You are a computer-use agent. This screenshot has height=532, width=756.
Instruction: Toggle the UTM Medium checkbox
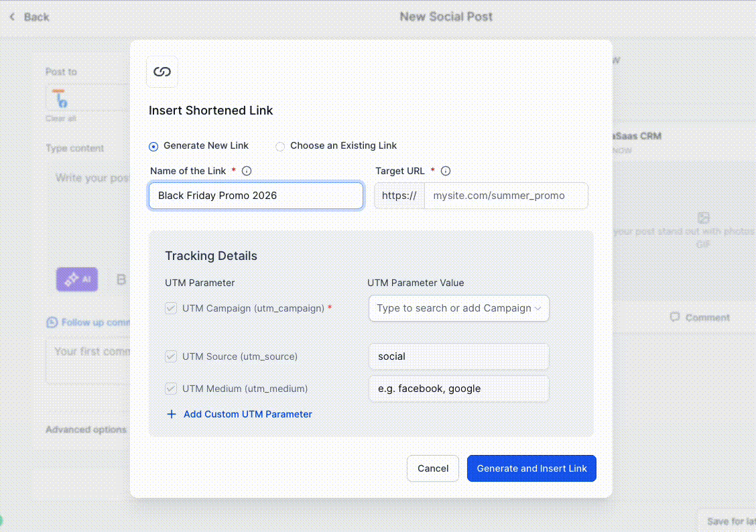coord(171,389)
